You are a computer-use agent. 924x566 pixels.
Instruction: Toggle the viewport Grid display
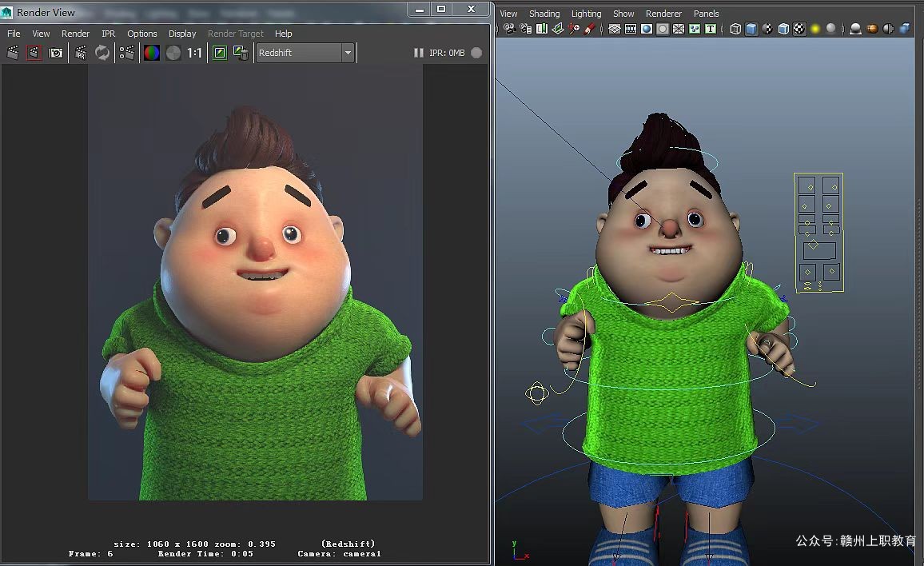[615, 28]
